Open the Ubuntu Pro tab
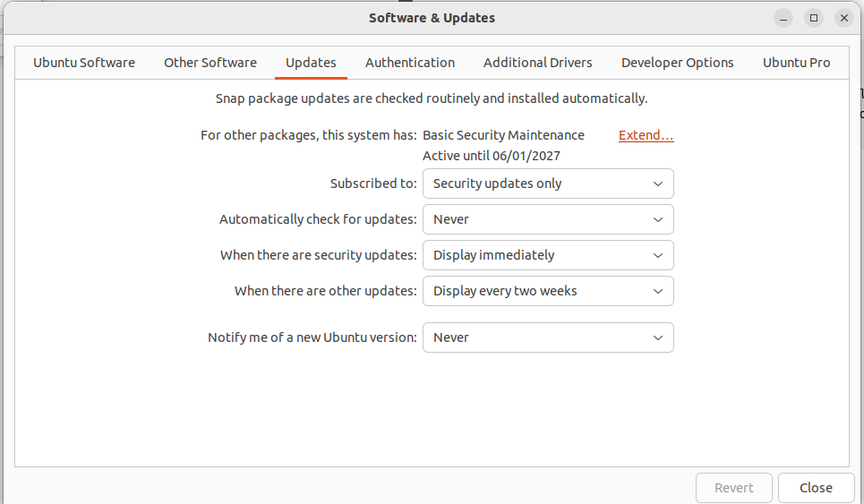The height and width of the screenshot is (504, 864). coord(796,63)
